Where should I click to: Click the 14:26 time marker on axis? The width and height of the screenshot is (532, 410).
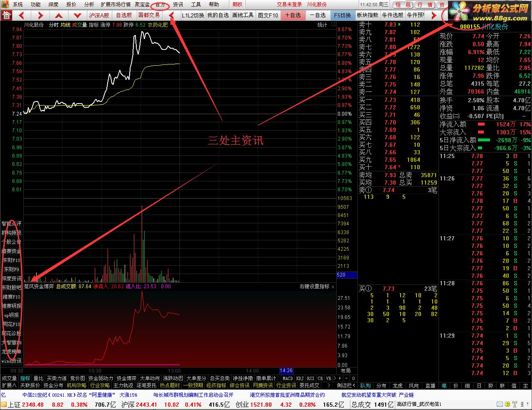(x=286, y=370)
